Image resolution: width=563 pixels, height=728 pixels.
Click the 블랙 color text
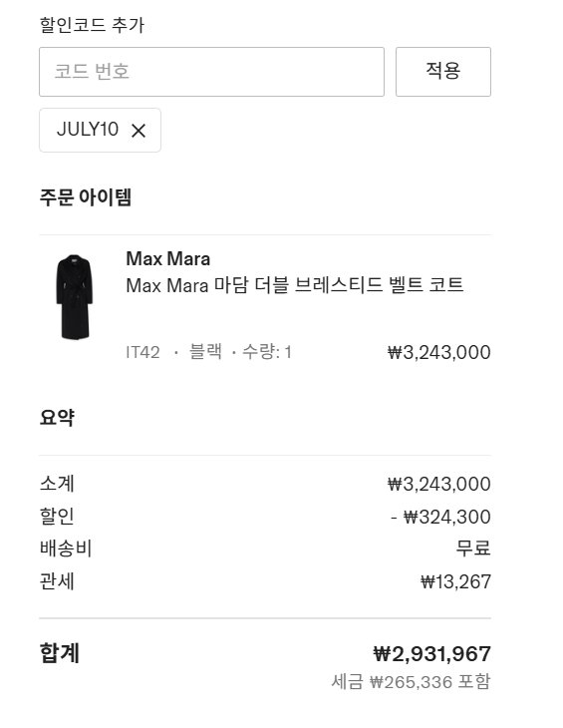click(x=205, y=351)
